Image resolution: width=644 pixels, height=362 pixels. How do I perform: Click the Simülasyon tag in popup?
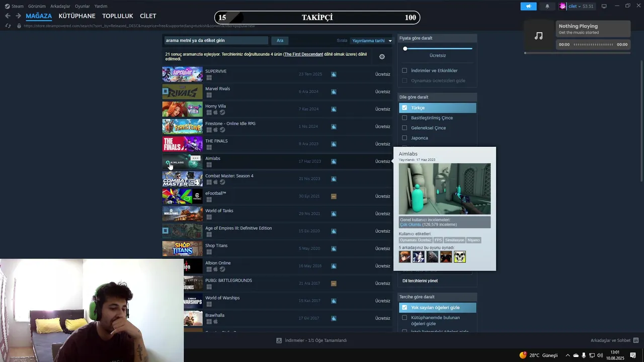[x=455, y=240]
